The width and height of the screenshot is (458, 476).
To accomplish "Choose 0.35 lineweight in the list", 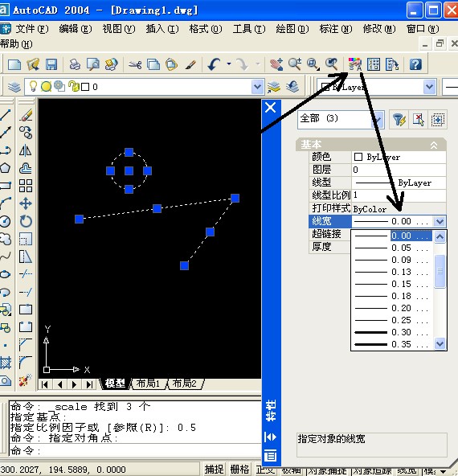I will 392,344.
